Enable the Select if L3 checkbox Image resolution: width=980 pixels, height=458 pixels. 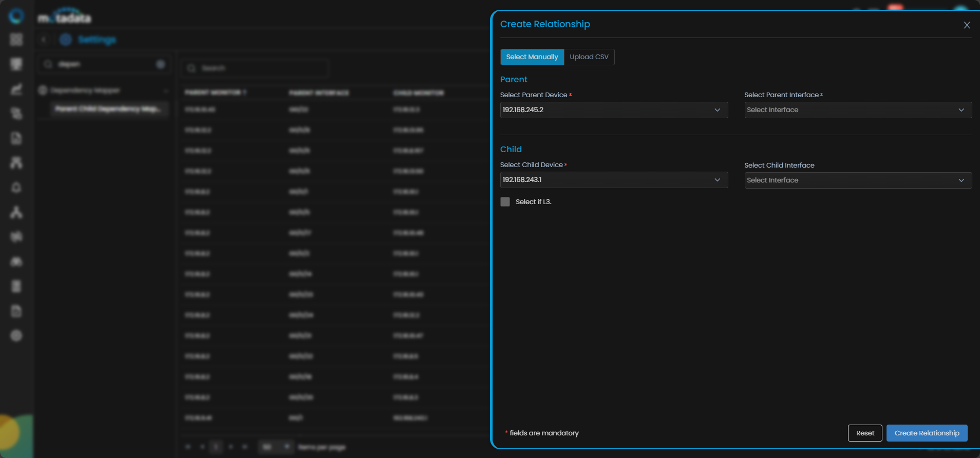(505, 202)
